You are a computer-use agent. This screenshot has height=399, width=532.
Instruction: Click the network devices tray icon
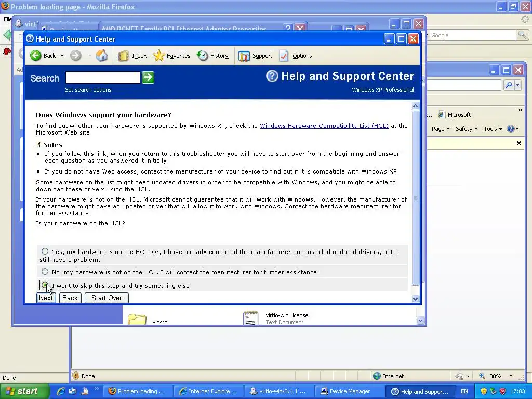point(494,391)
